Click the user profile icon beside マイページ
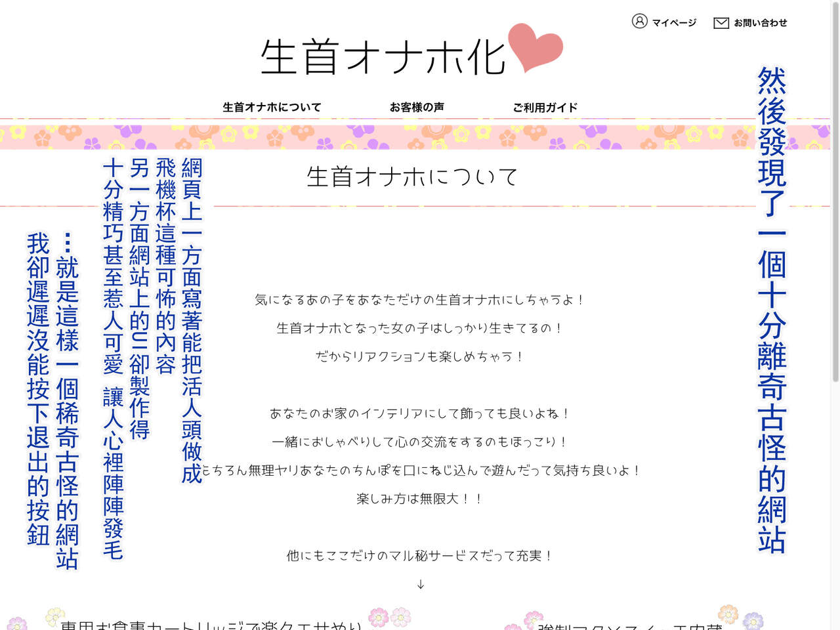The image size is (840, 630). pos(639,22)
